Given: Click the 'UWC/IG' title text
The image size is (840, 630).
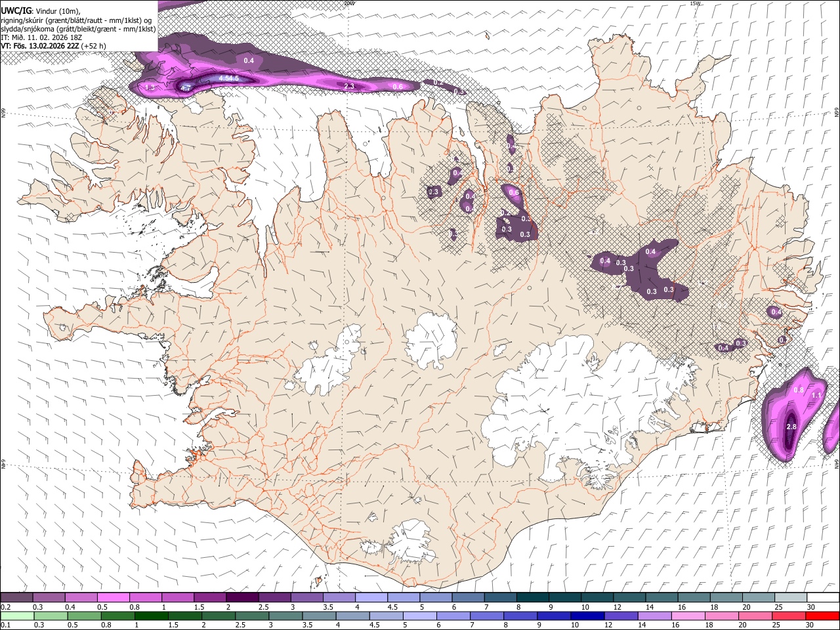Looking at the screenshot, I should pyautogui.click(x=16, y=11).
